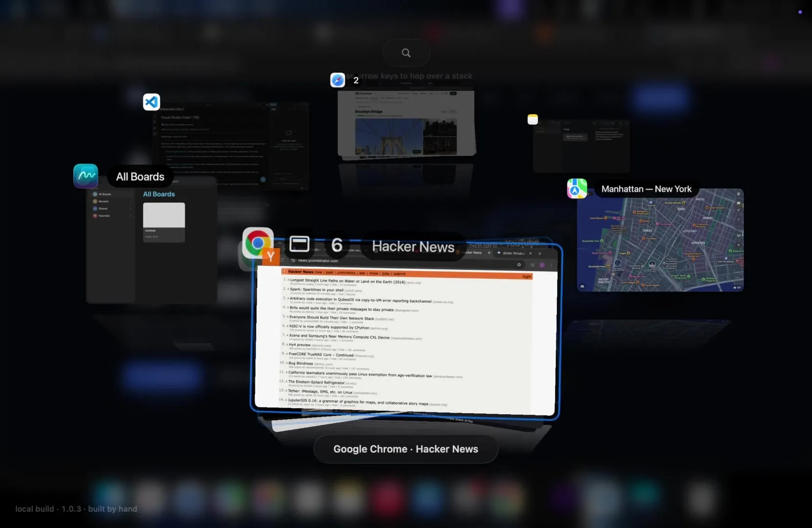Open 'Everyone Should Build Their Own Network Stack'
The width and height of the screenshot is (812, 528).
[332, 317]
